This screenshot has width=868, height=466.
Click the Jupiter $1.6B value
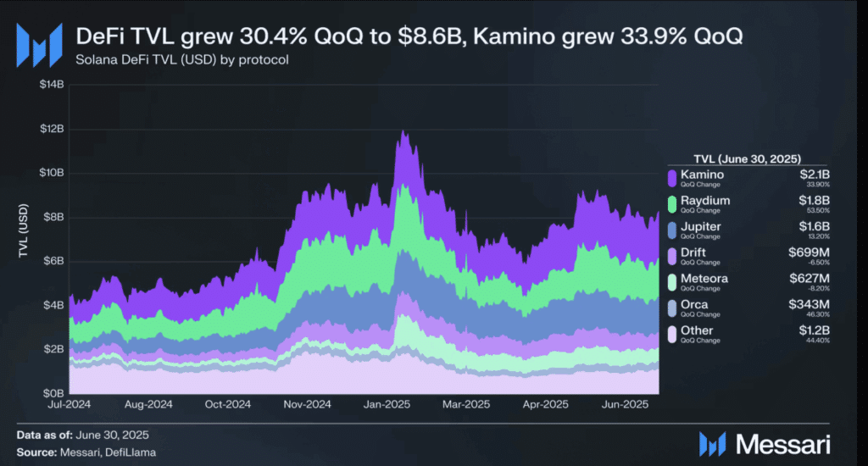815,226
